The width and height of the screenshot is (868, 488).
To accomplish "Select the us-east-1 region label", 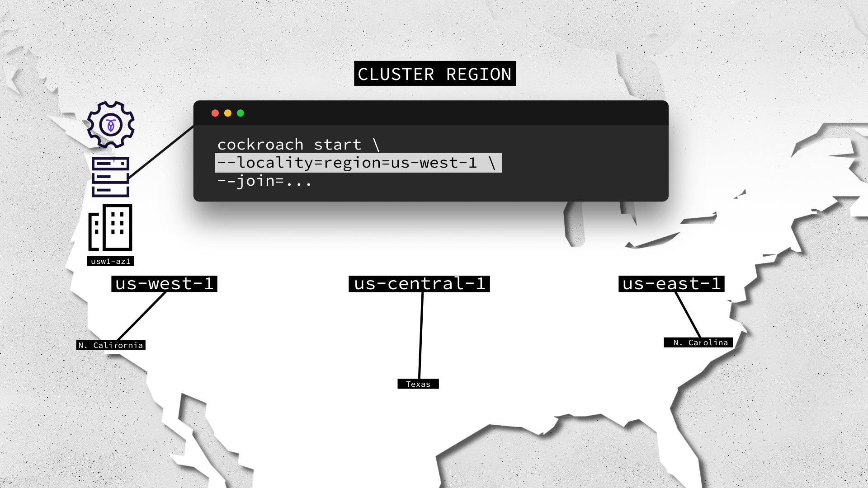I will (x=670, y=283).
